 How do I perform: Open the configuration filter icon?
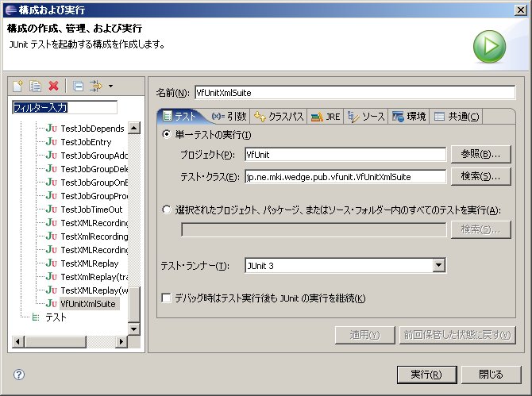95,86
